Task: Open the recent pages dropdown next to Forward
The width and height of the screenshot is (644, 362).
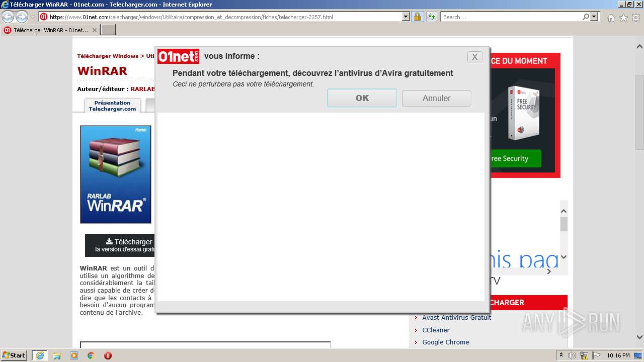Action: click(x=33, y=17)
